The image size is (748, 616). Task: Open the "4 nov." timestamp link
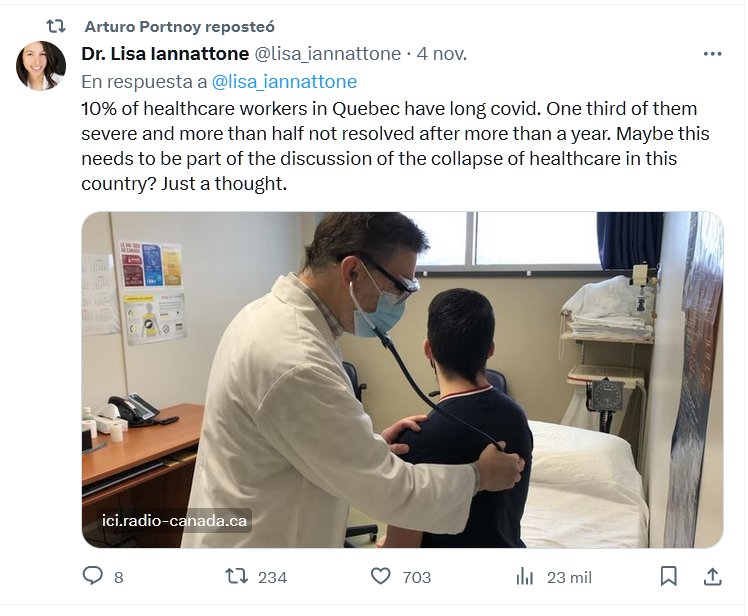tap(442, 53)
